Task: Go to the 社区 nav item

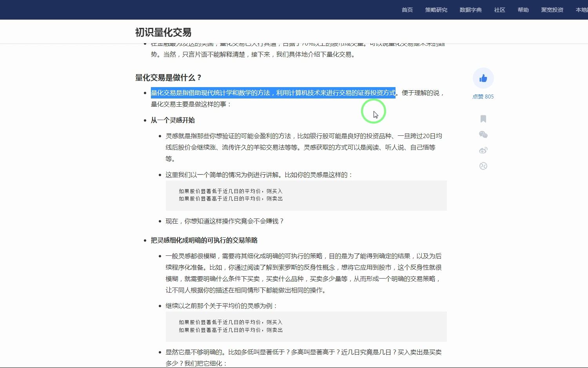Action: 500,10
